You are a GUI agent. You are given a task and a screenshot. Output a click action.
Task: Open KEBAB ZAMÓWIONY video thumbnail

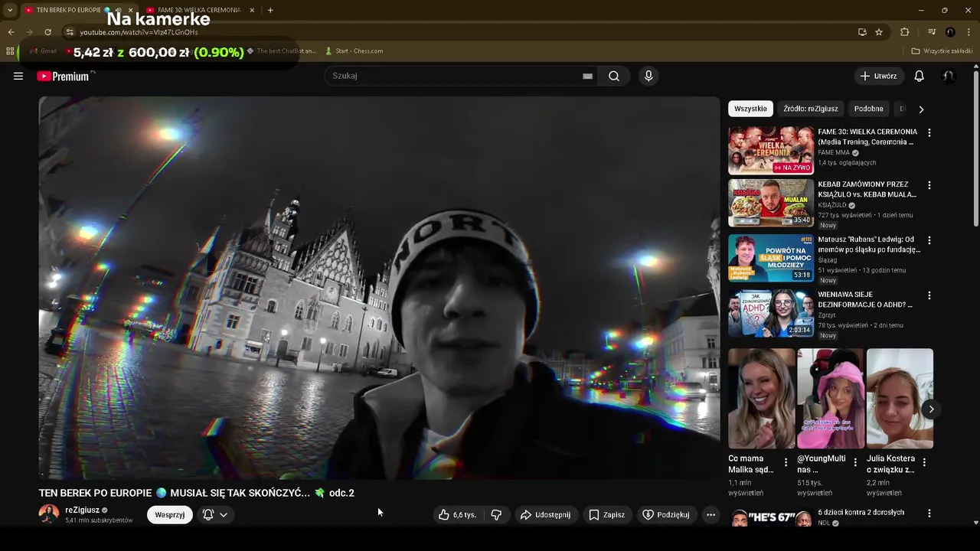tap(771, 203)
